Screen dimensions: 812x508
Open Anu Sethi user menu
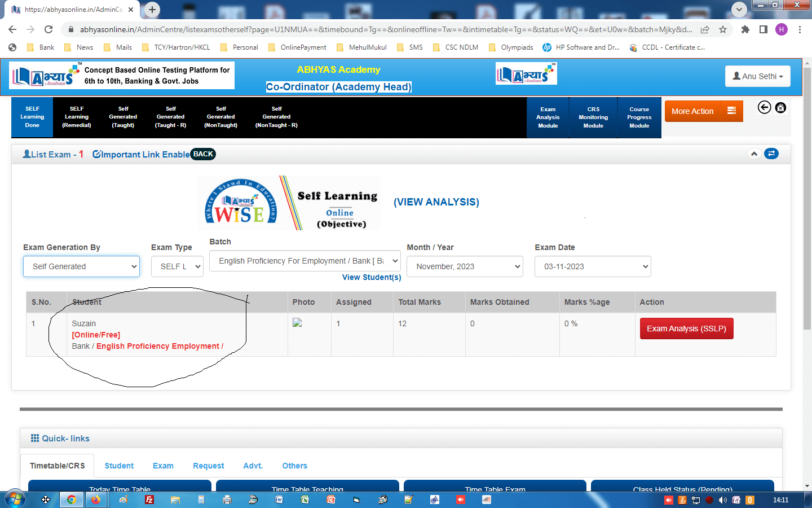coord(757,76)
